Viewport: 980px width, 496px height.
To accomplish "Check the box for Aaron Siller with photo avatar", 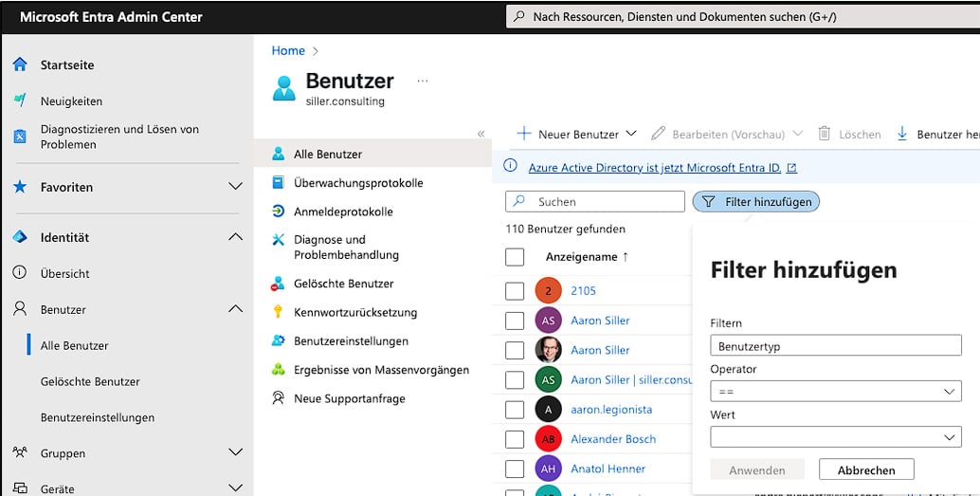I will click(x=515, y=350).
